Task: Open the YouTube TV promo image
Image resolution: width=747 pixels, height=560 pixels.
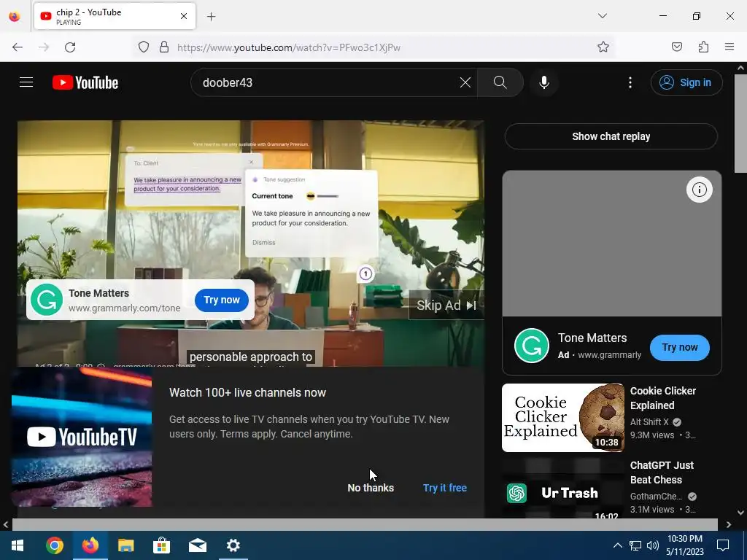Action: [82, 437]
